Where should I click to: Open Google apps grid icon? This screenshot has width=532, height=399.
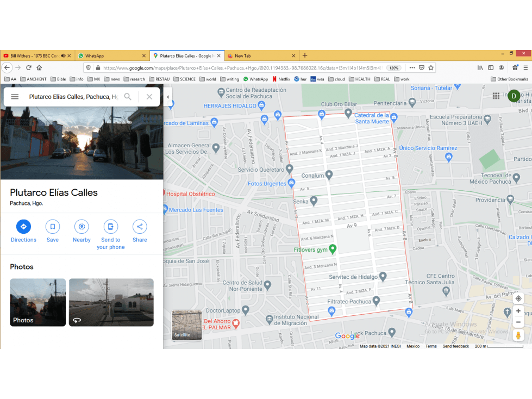tap(496, 96)
